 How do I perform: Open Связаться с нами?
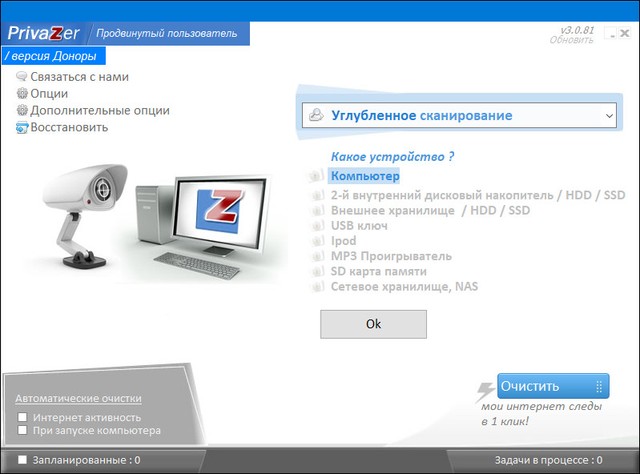point(80,77)
